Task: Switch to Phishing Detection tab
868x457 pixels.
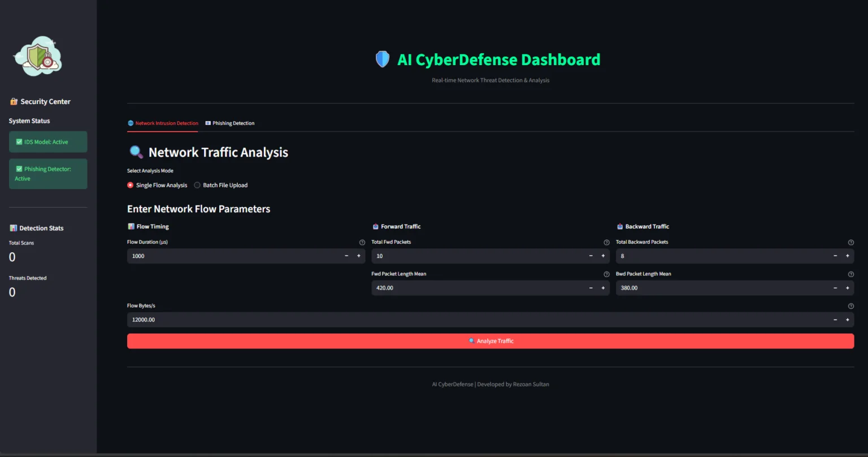Action: click(x=230, y=123)
